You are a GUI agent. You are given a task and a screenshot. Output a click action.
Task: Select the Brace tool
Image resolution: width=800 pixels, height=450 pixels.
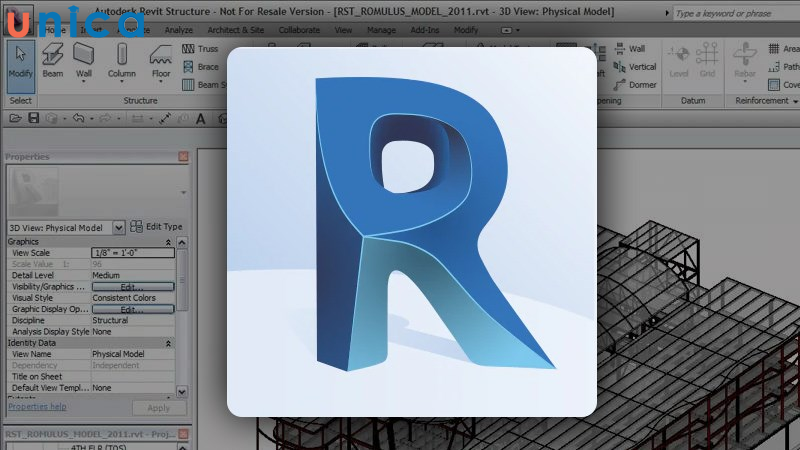coord(189,67)
